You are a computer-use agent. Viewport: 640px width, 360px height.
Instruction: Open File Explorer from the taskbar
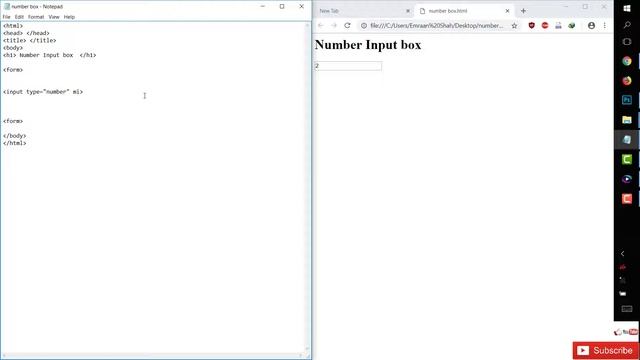point(627,120)
